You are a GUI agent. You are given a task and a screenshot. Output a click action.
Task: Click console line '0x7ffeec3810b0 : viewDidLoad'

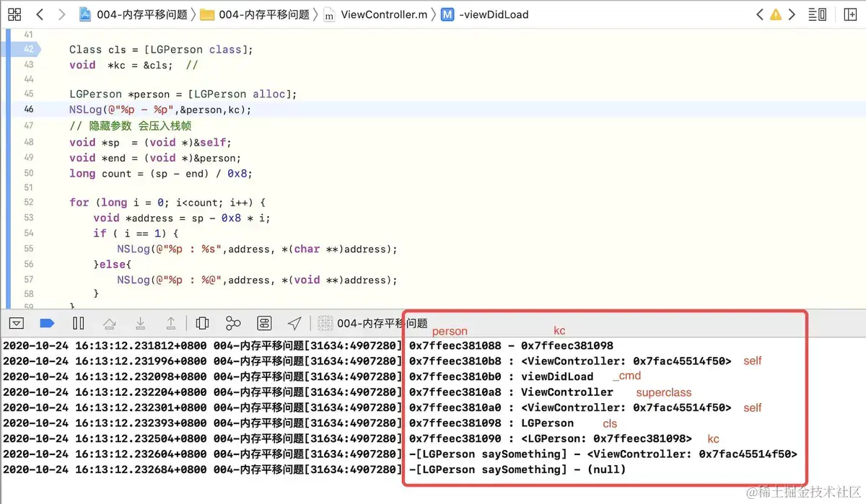(x=501, y=376)
